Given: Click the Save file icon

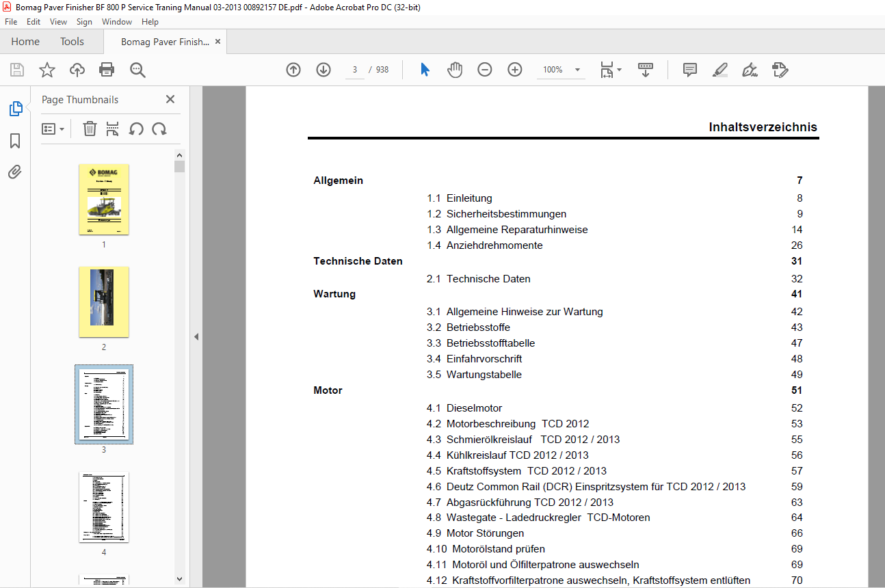Looking at the screenshot, I should [x=17, y=70].
